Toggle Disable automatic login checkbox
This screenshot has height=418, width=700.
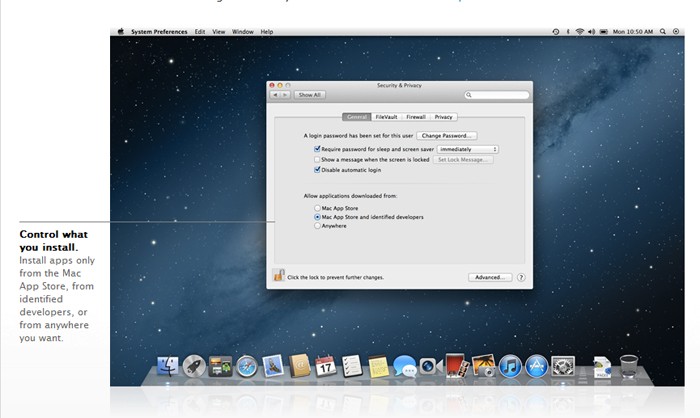click(317, 170)
